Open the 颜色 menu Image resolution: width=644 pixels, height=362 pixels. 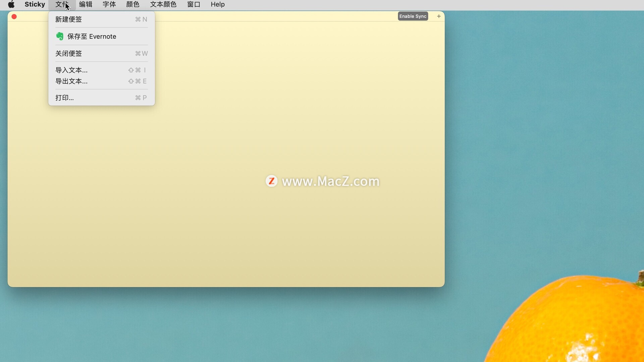coord(133,4)
